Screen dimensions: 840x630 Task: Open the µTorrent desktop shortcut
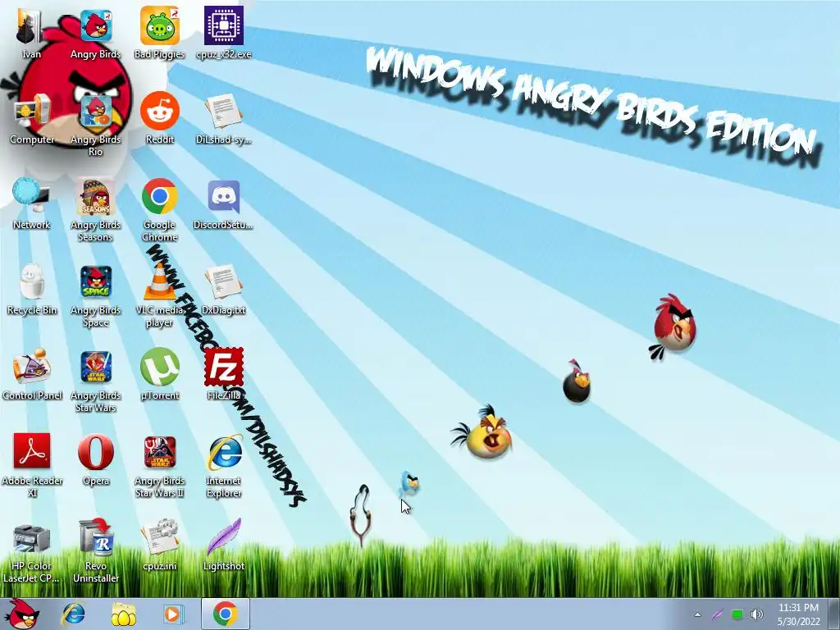click(160, 367)
